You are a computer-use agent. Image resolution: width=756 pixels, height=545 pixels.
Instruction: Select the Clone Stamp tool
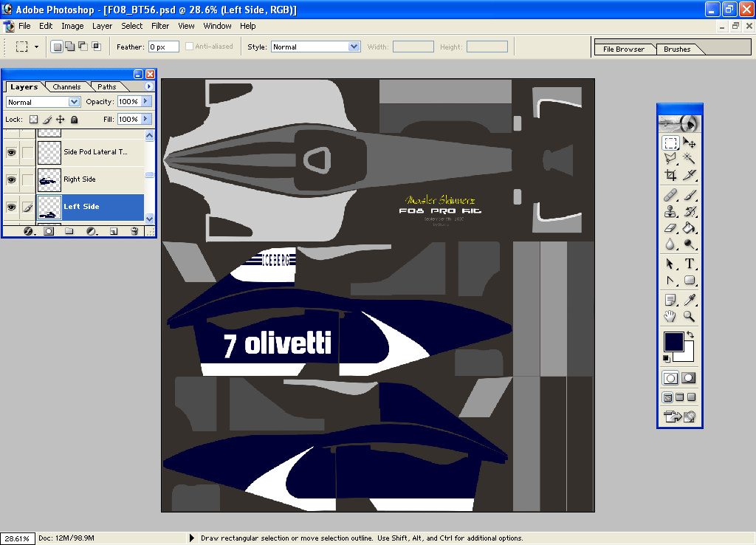click(x=670, y=211)
